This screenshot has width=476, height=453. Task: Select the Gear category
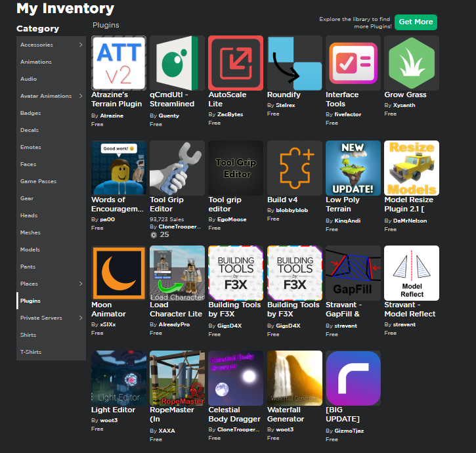pyautogui.click(x=51, y=198)
